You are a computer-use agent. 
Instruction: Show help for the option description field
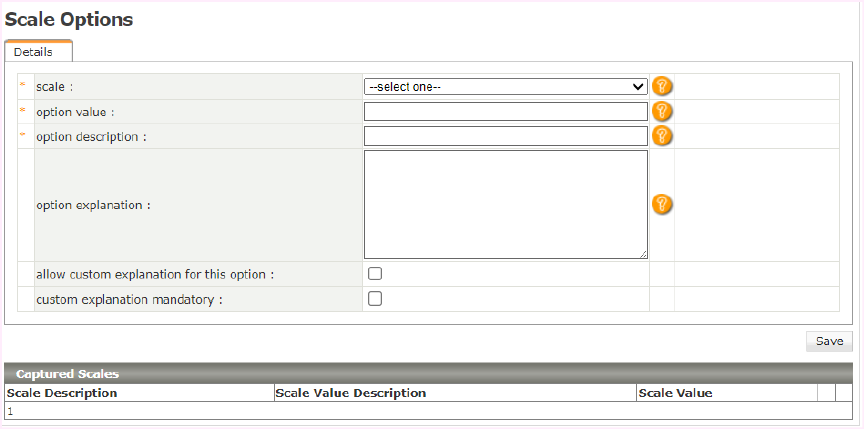[x=661, y=136]
